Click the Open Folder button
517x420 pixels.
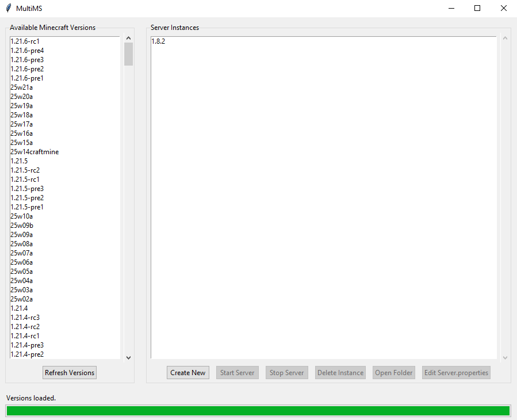pyautogui.click(x=394, y=372)
